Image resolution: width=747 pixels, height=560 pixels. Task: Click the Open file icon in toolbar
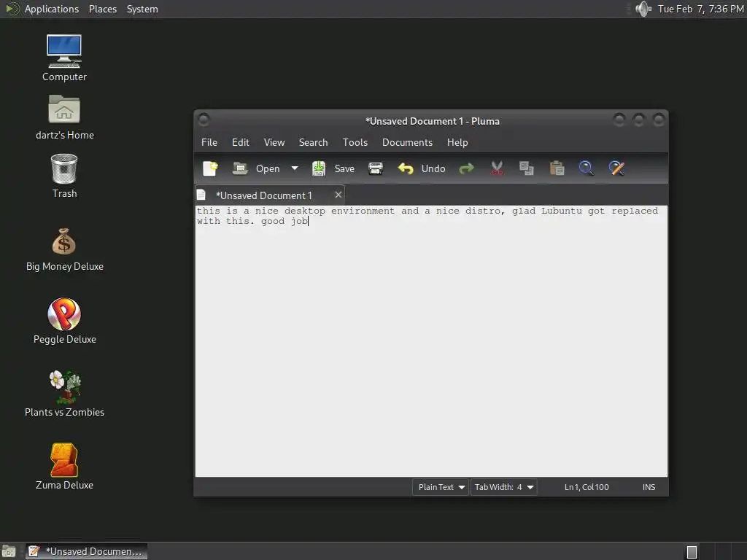[x=239, y=168]
